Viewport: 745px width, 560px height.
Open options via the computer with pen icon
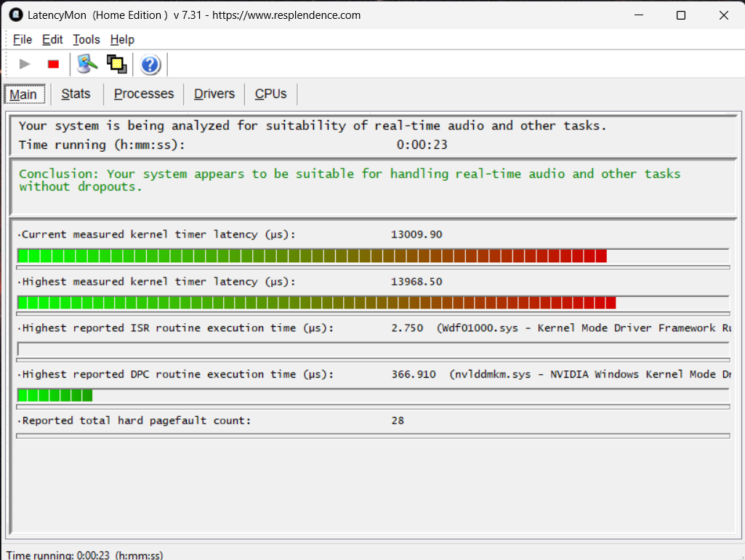[87, 64]
